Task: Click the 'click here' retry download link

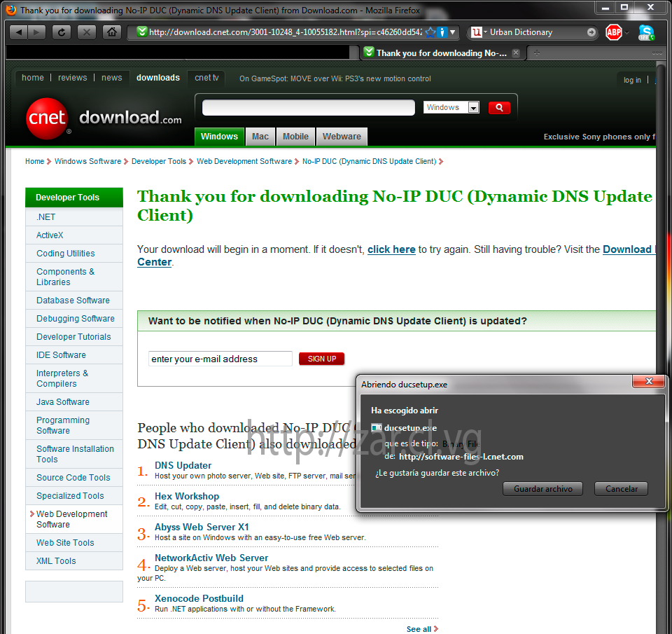Action: pyautogui.click(x=391, y=249)
